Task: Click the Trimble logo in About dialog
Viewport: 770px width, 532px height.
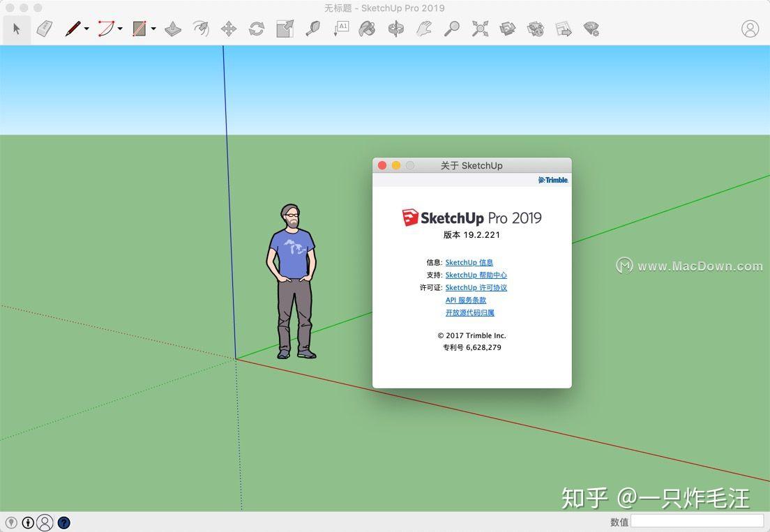Action: [x=553, y=180]
